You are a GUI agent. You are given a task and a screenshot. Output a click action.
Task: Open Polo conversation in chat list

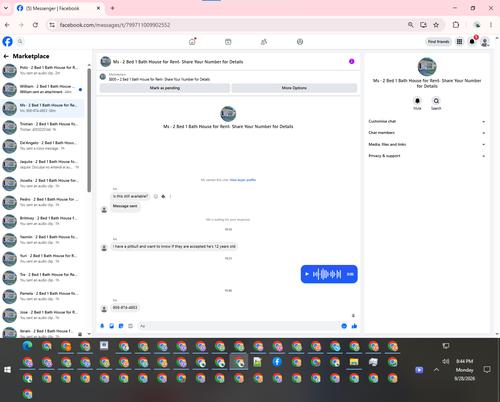click(43, 70)
